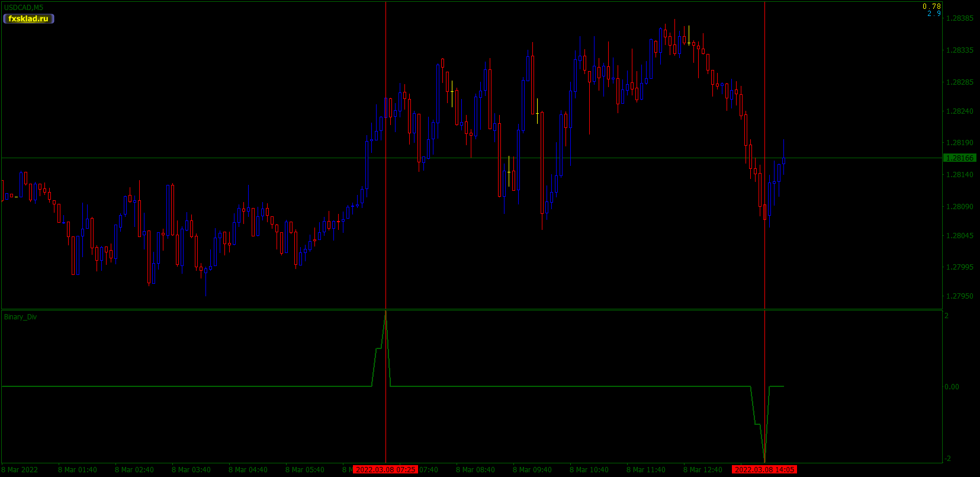Click the indicator scale value 0.00
The width and height of the screenshot is (980, 477).
952,387
